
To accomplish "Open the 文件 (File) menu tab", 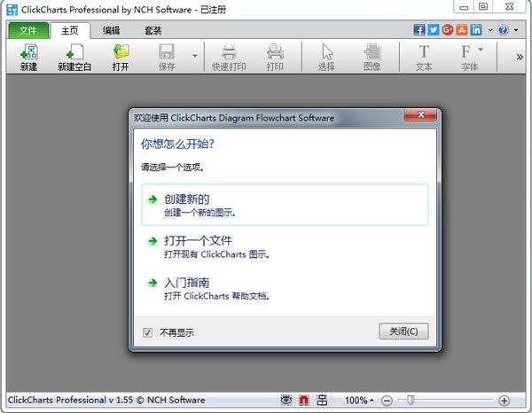I will [28, 30].
